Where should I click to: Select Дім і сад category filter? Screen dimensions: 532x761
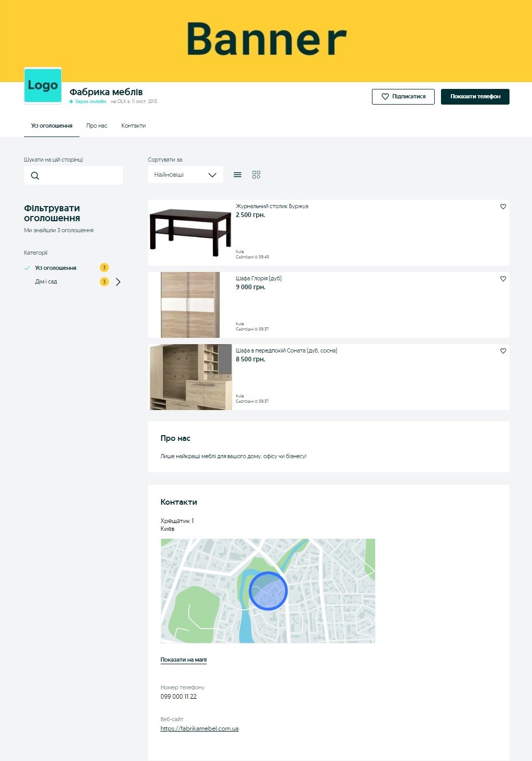coord(46,281)
